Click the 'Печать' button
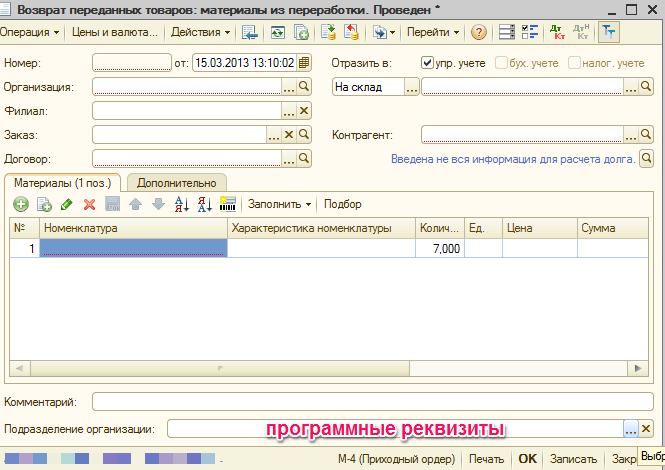This screenshot has width=665, height=470. click(x=486, y=459)
